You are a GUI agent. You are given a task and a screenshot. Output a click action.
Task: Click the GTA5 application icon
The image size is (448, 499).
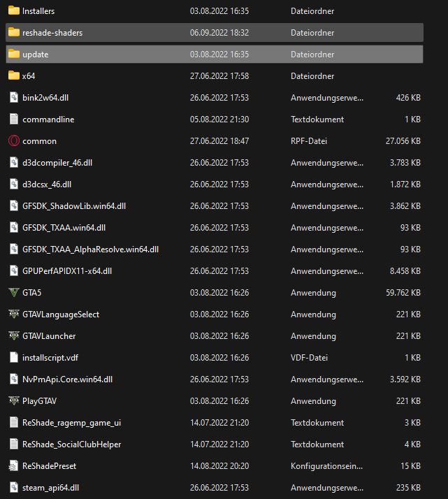tap(14, 292)
